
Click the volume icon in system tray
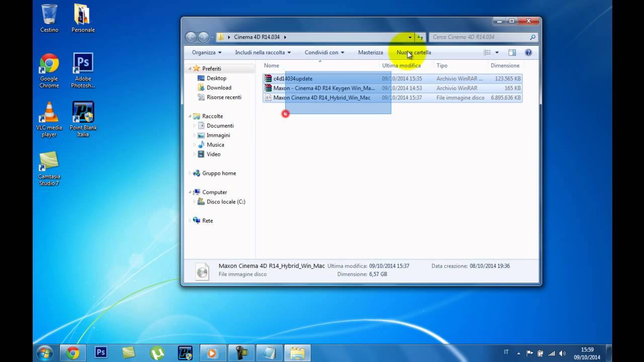coord(562,353)
